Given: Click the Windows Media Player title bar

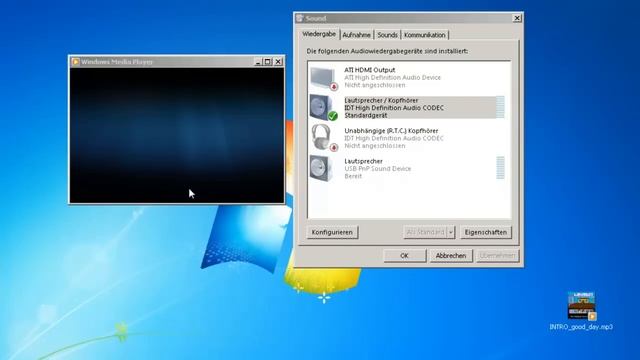Looking at the screenshot, I should click(177, 62).
